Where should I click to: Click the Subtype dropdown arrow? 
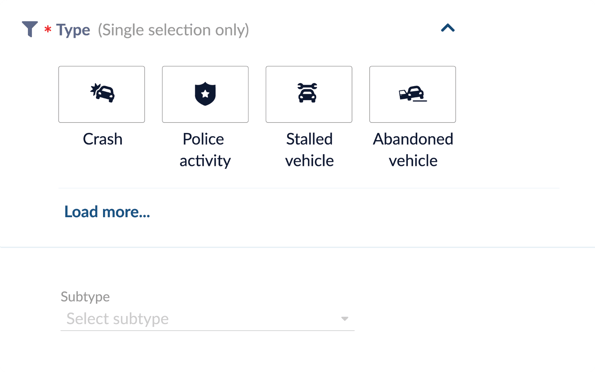point(345,319)
